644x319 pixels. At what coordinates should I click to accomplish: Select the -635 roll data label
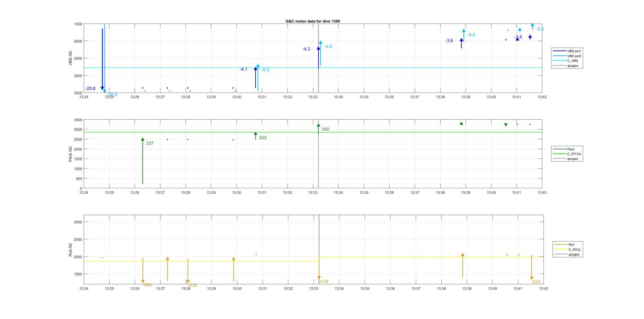pos(536,282)
